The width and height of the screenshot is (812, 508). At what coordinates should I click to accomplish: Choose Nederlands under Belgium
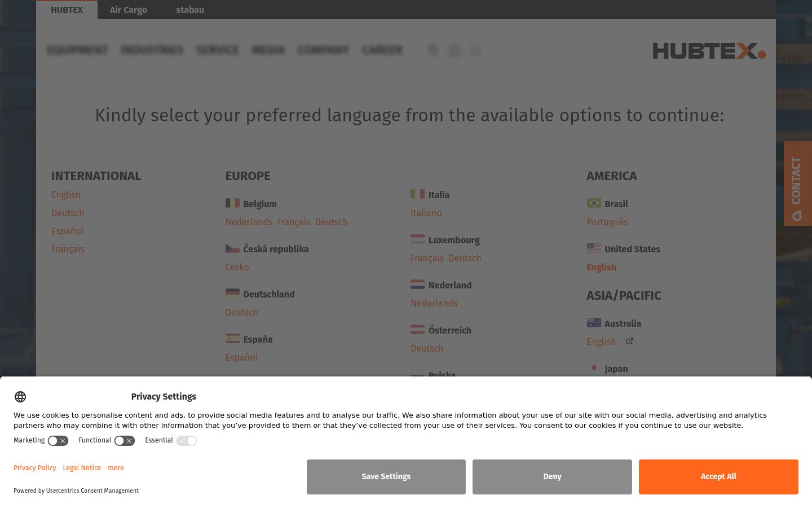point(249,222)
